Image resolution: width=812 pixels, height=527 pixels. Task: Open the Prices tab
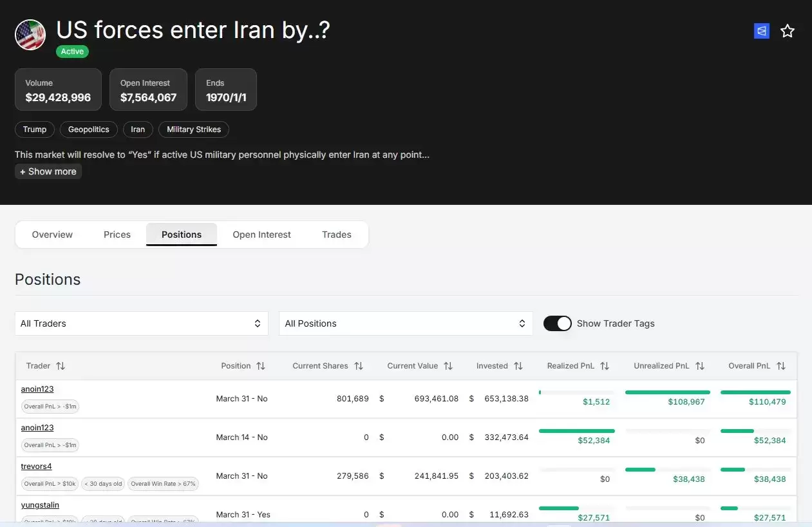pyautogui.click(x=117, y=235)
